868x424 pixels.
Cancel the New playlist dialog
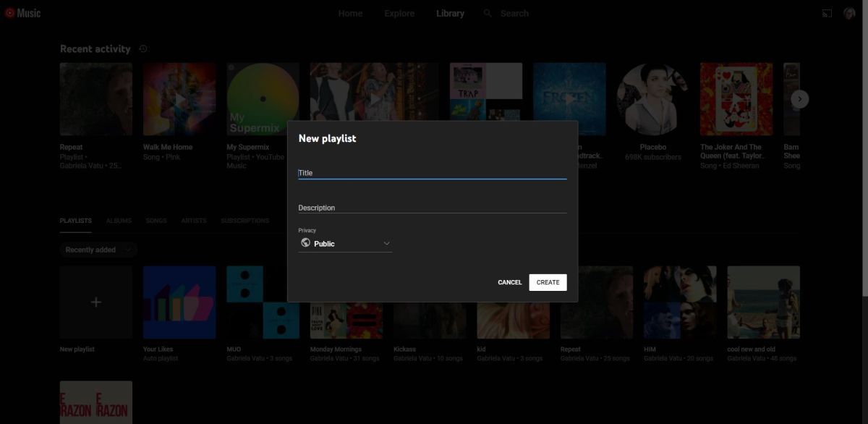point(509,282)
